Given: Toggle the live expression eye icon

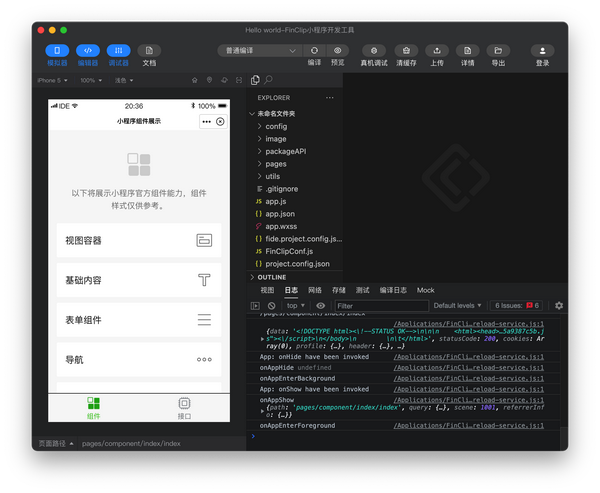Looking at the screenshot, I should (x=321, y=305).
